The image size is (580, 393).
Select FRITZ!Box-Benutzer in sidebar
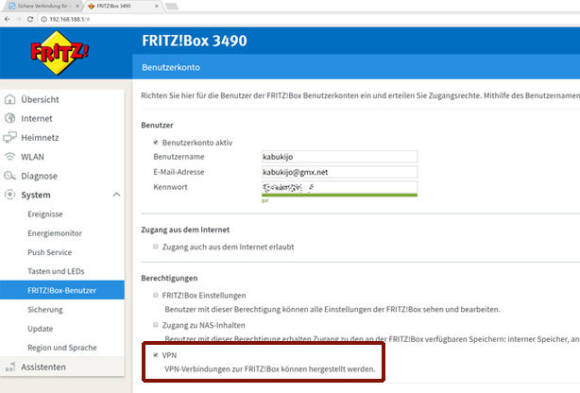62,290
